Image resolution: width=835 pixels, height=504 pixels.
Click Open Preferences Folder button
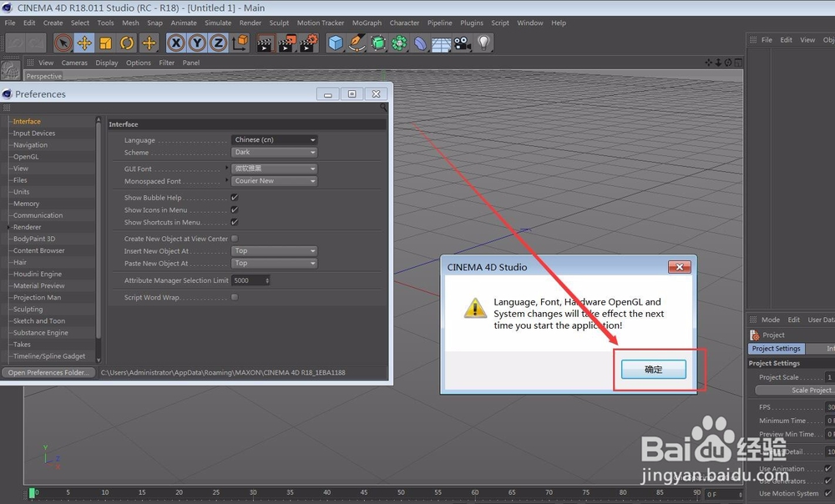coord(48,372)
